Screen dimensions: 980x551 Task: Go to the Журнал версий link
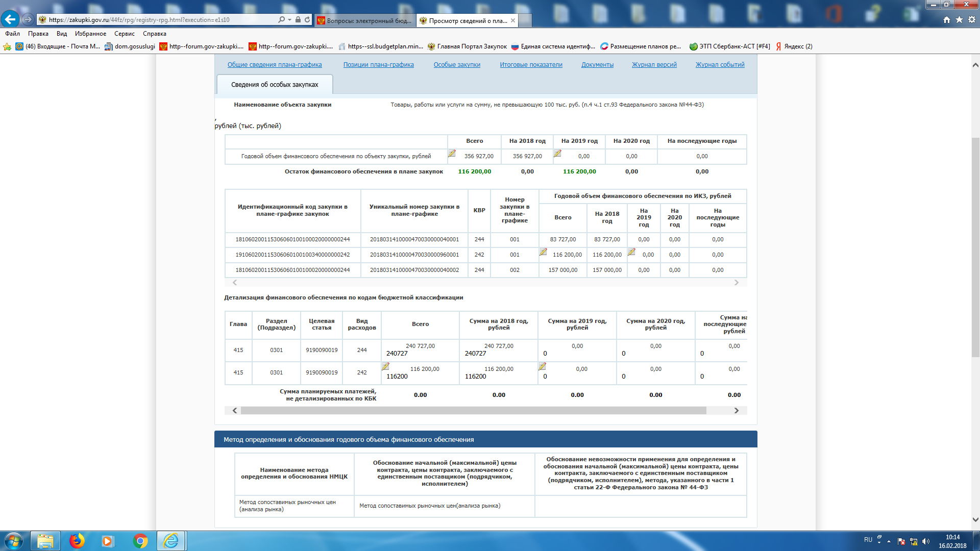[654, 65]
